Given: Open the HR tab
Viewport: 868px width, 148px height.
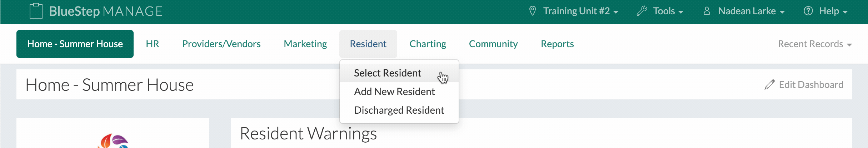Looking at the screenshot, I should coord(153,44).
